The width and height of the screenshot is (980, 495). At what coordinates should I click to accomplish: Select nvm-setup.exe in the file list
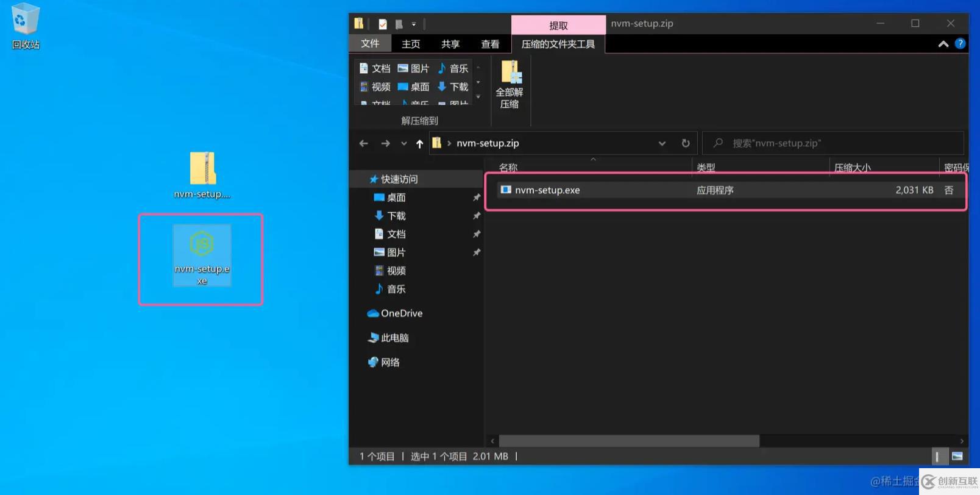pos(547,190)
